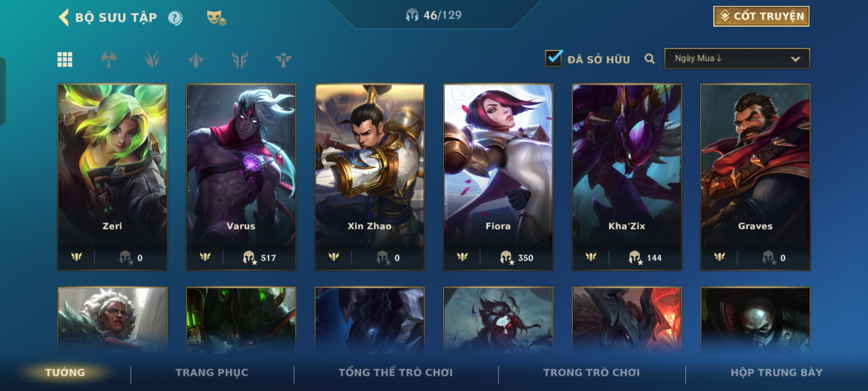Screen dimensions: 868x391
Task: Filter by the fourth role icon
Action: [x=240, y=59]
